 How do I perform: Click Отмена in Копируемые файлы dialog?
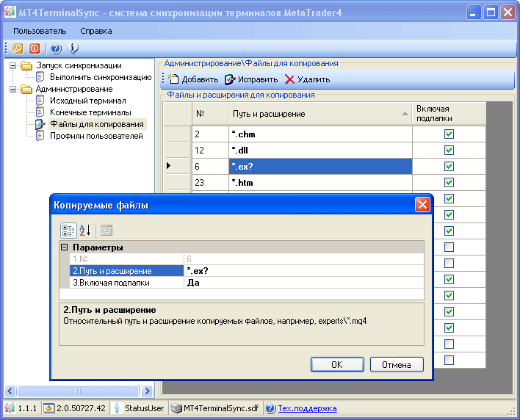pyautogui.click(x=397, y=365)
